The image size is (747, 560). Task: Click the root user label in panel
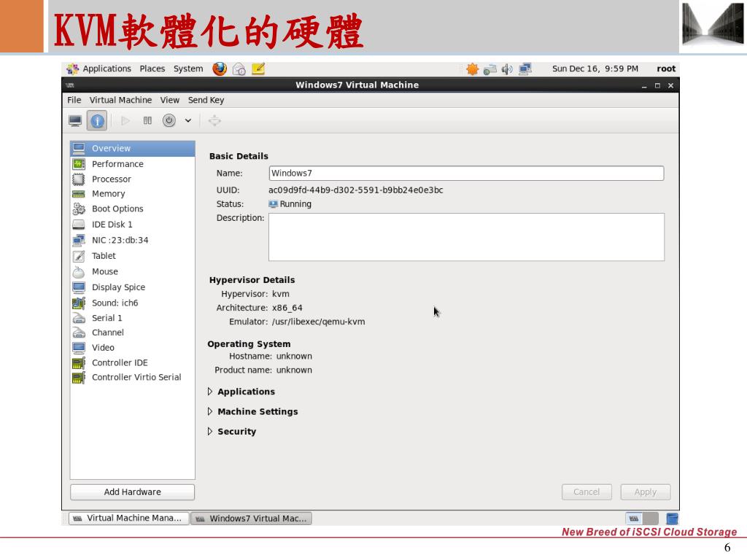tap(666, 69)
